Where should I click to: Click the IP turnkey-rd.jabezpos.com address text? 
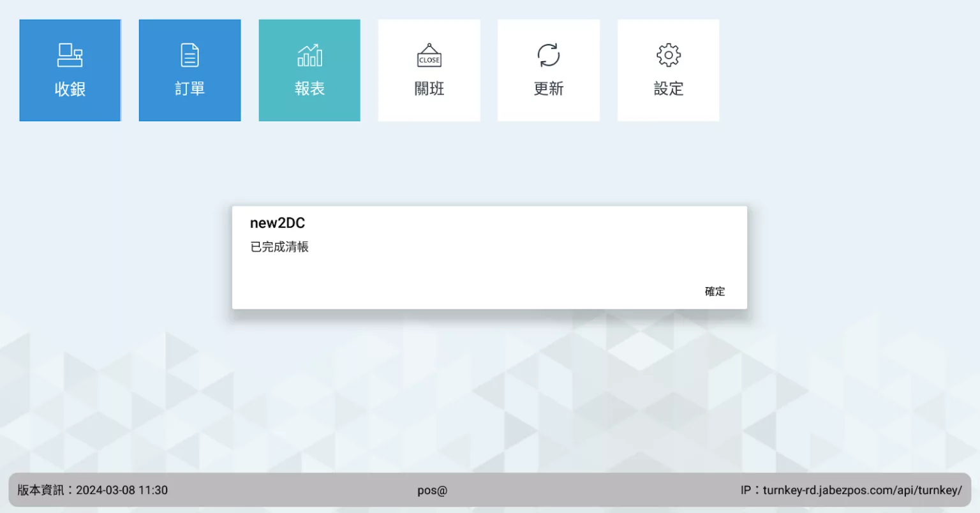pyautogui.click(x=851, y=490)
